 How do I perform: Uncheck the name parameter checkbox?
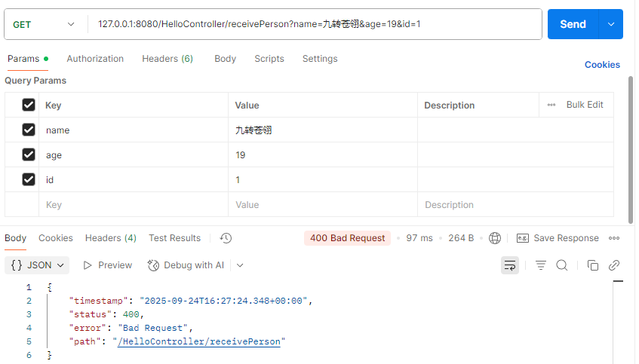(29, 130)
